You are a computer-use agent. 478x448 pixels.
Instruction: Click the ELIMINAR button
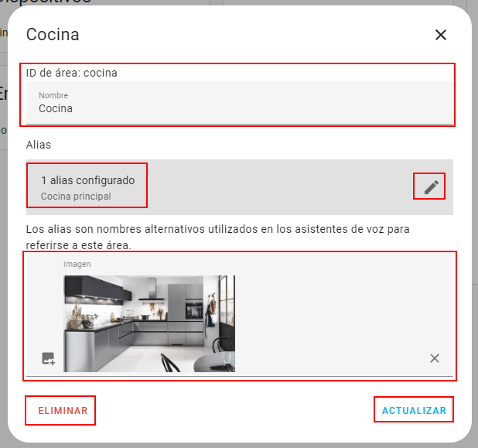coord(63,411)
